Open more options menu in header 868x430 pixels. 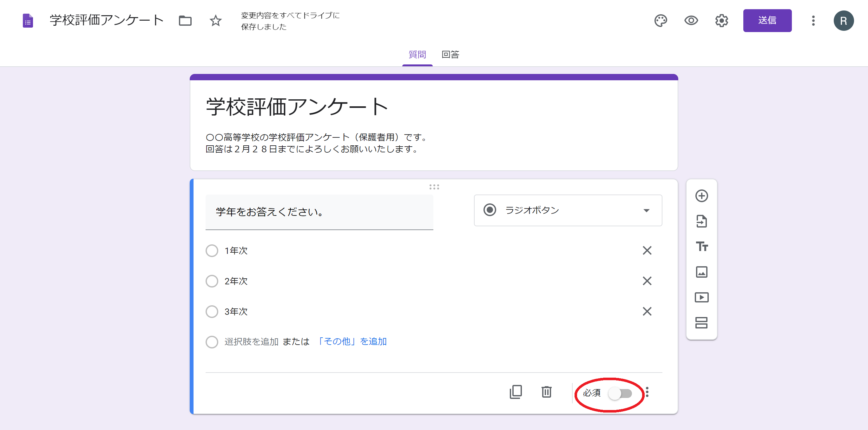813,21
